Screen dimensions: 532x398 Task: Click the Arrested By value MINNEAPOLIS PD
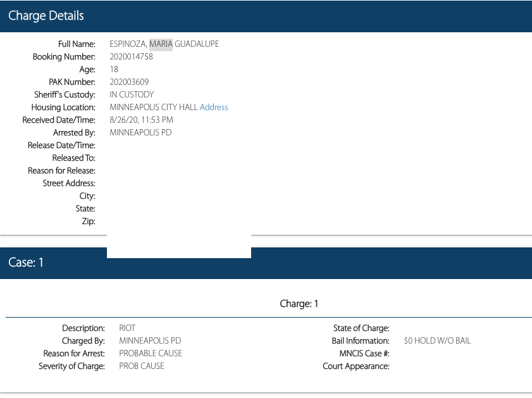140,133
